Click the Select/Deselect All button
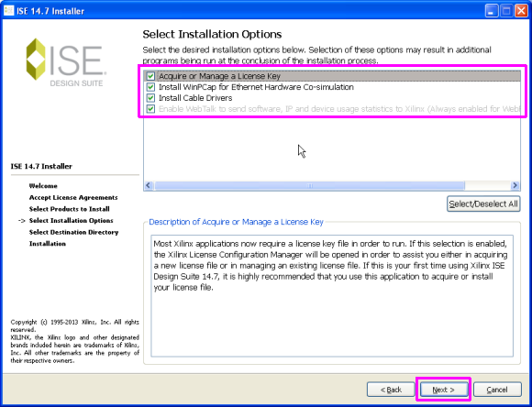Viewport: 532px width, 407px height. [483, 203]
